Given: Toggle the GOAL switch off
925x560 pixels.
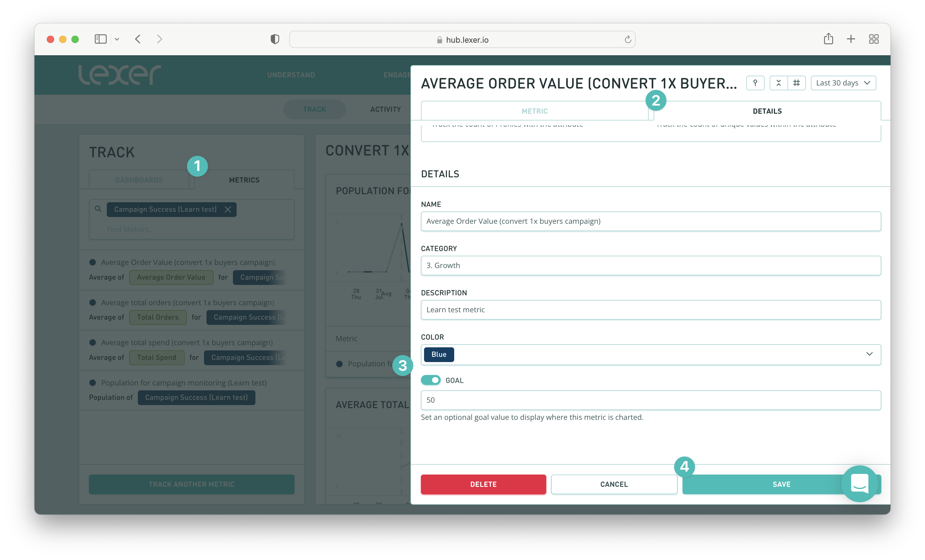Looking at the screenshot, I should [430, 380].
